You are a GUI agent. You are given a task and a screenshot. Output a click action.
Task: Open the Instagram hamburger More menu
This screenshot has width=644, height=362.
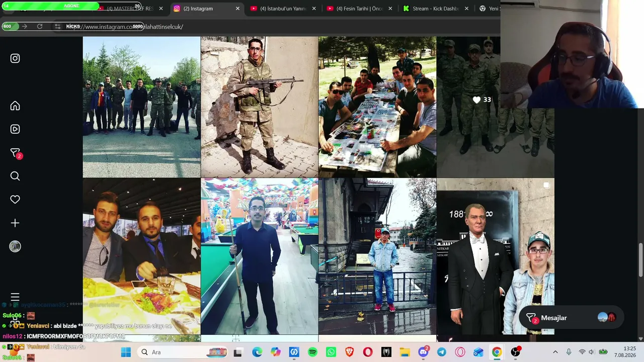tap(15, 297)
